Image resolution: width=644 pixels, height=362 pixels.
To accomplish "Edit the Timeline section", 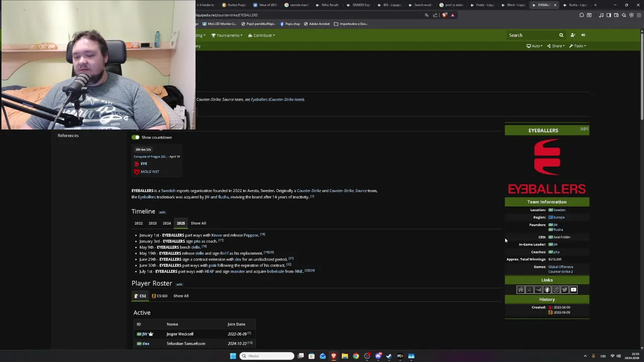I will [162, 213].
